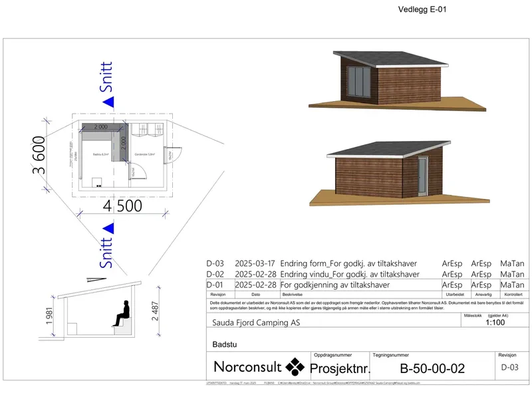Click drawing number 'B-50-00-02'
The image size is (532, 399).
[432, 369]
